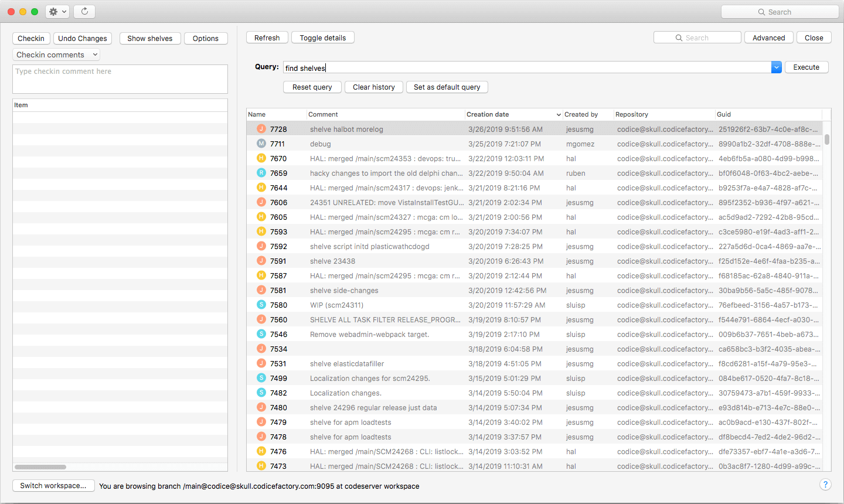
Task: Open the gear menu dropdown arrow
Action: pos(64,12)
